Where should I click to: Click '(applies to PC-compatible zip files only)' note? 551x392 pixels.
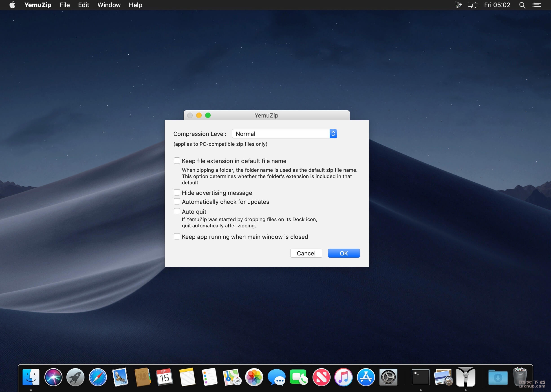220,144
